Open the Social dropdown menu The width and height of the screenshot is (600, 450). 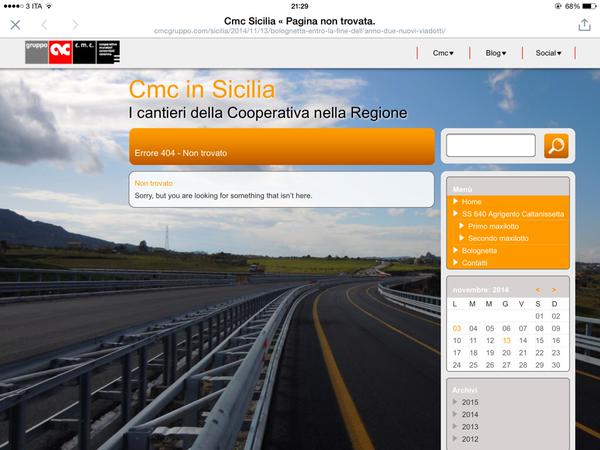548,53
